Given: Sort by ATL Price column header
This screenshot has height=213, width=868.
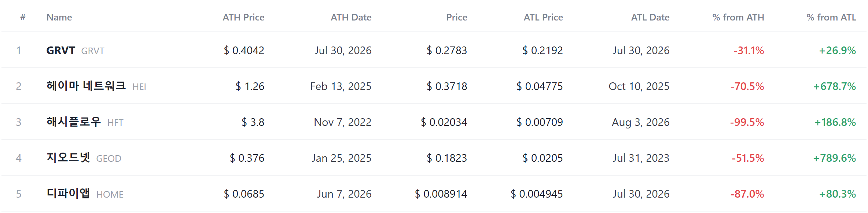Looking at the screenshot, I should [543, 17].
